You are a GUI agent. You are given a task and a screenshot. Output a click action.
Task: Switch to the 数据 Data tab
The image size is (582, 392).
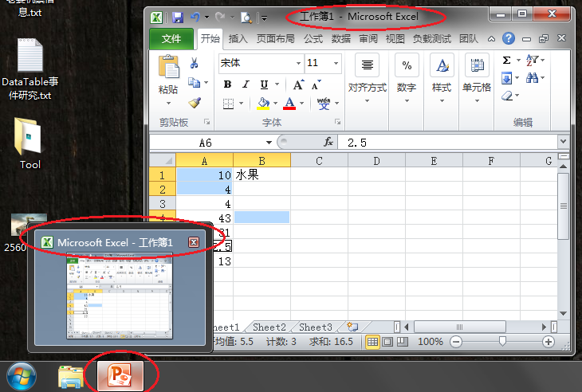340,38
